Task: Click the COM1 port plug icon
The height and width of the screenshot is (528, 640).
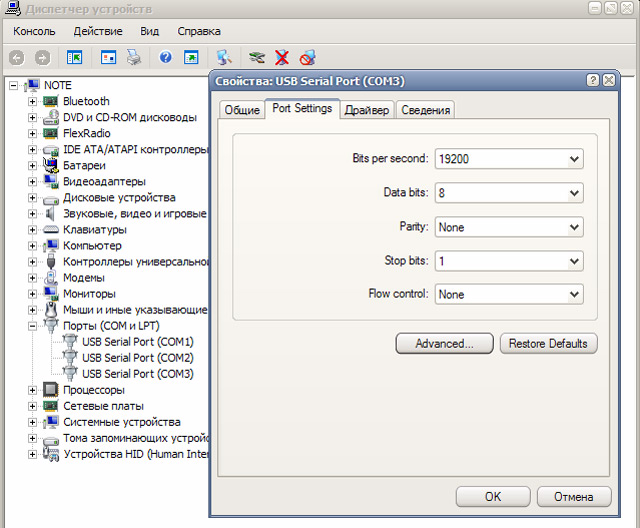Action: (70, 342)
